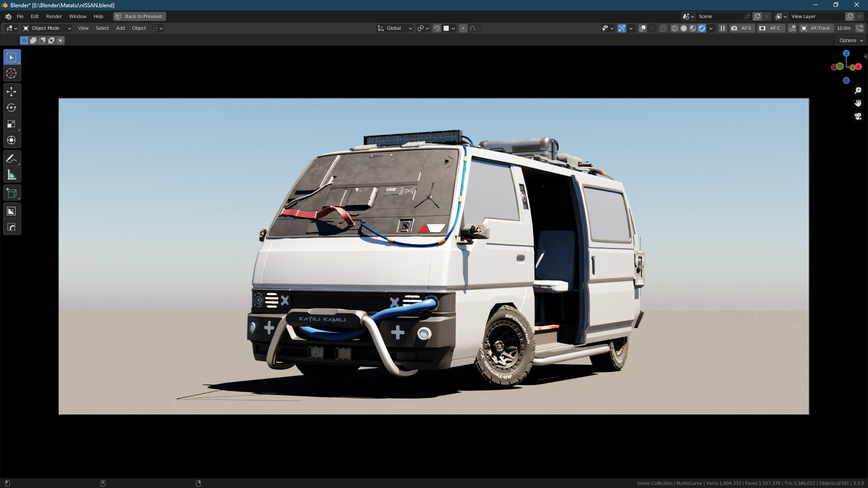Click the zoom magnifier in viewport sidebar
The height and width of the screenshot is (488, 868).
[858, 90]
